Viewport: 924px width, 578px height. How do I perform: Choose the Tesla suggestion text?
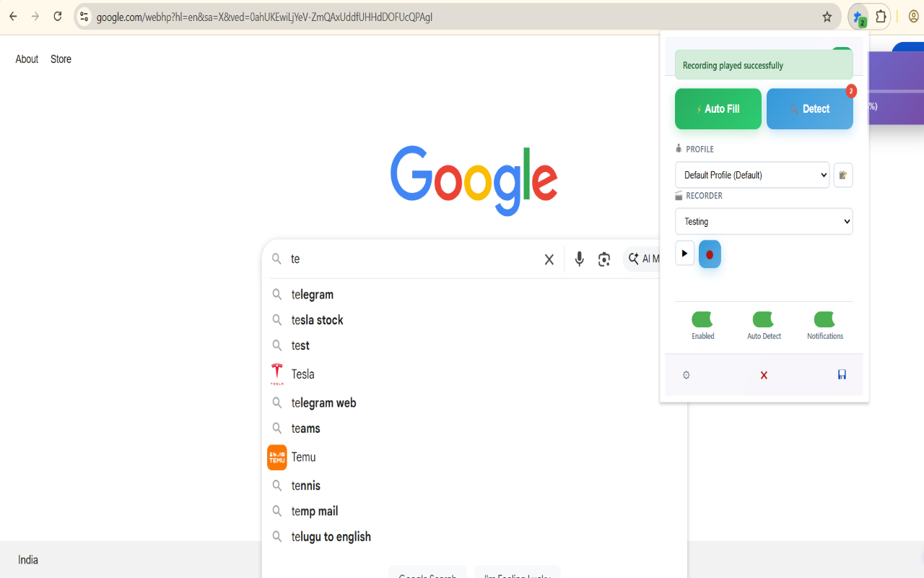303,374
